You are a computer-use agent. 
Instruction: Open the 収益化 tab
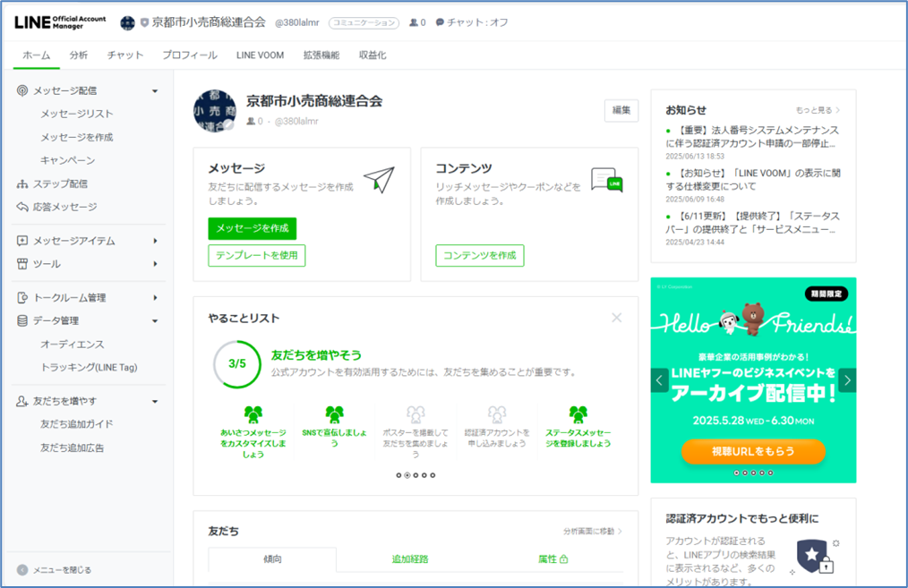[x=373, y=55]
